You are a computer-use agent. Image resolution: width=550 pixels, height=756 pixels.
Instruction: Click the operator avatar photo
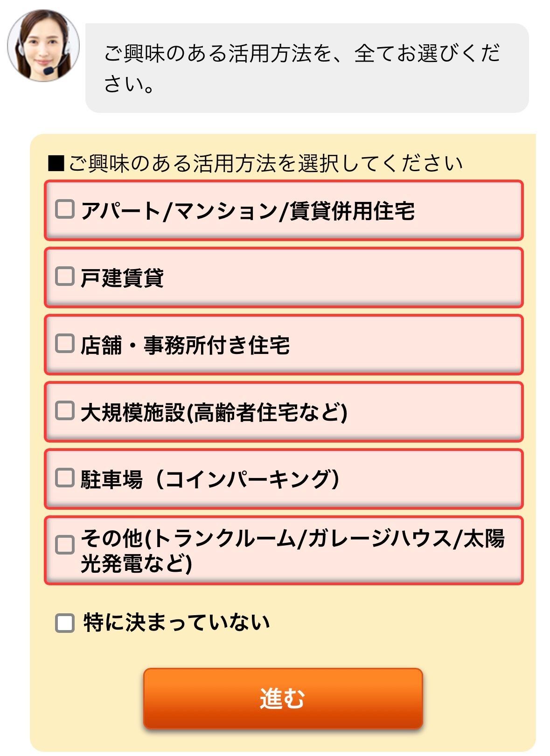click(x=43, y=46)
